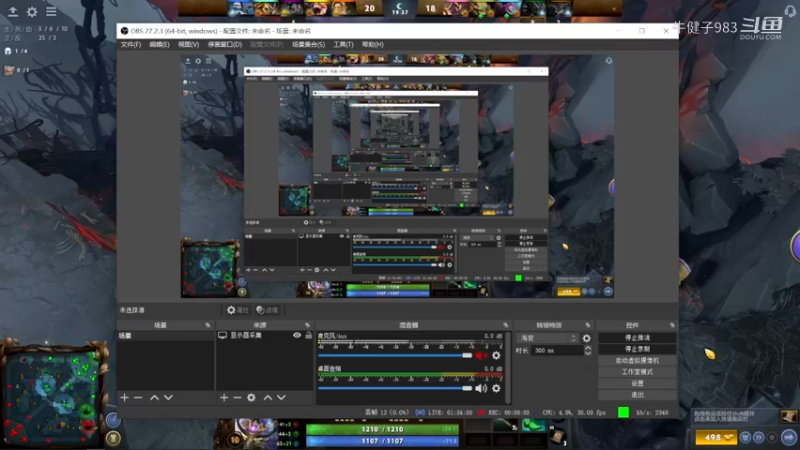Viewport: 800px width, 450px height.
Task: Open source properties gear in Sources panel
Action: coord(251,397)
